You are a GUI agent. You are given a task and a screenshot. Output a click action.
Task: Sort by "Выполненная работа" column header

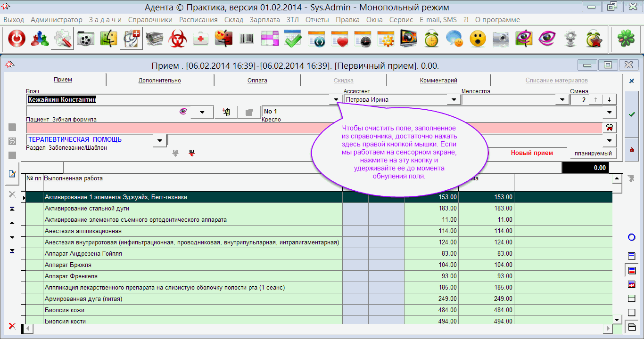pyautogui.click(x=73, y=178)
